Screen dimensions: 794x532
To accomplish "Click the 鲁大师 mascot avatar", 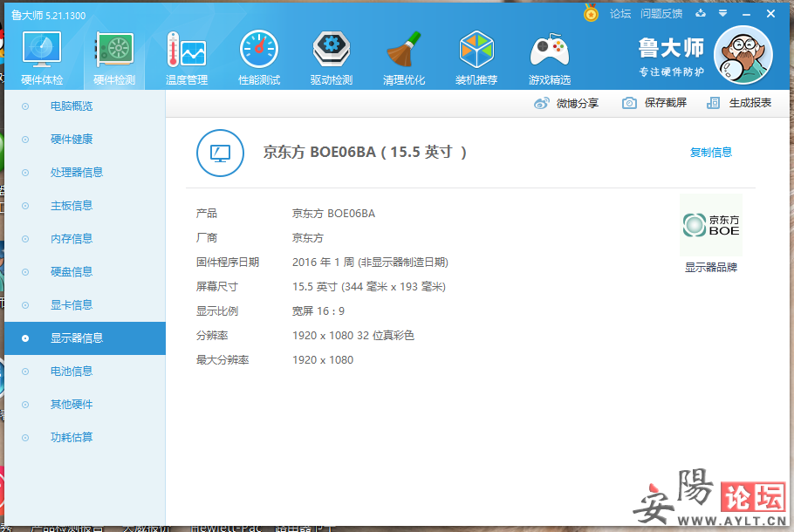I will 743,55.
